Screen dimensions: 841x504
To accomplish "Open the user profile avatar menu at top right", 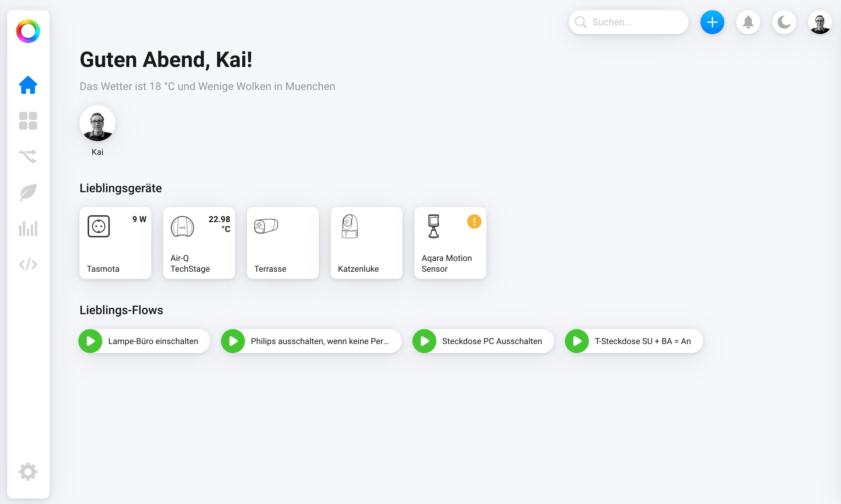I will (819, 22).
